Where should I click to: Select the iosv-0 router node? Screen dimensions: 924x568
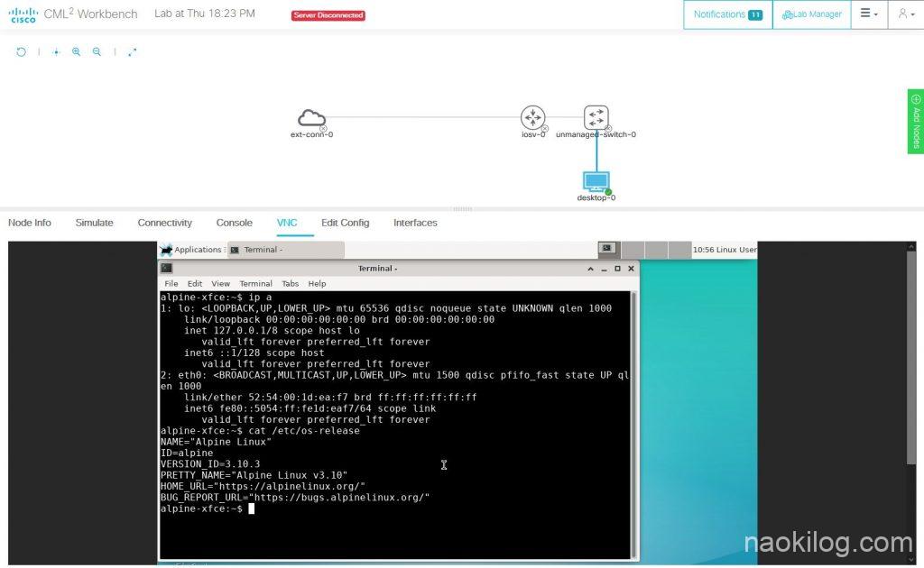click(x=532, y=117)
